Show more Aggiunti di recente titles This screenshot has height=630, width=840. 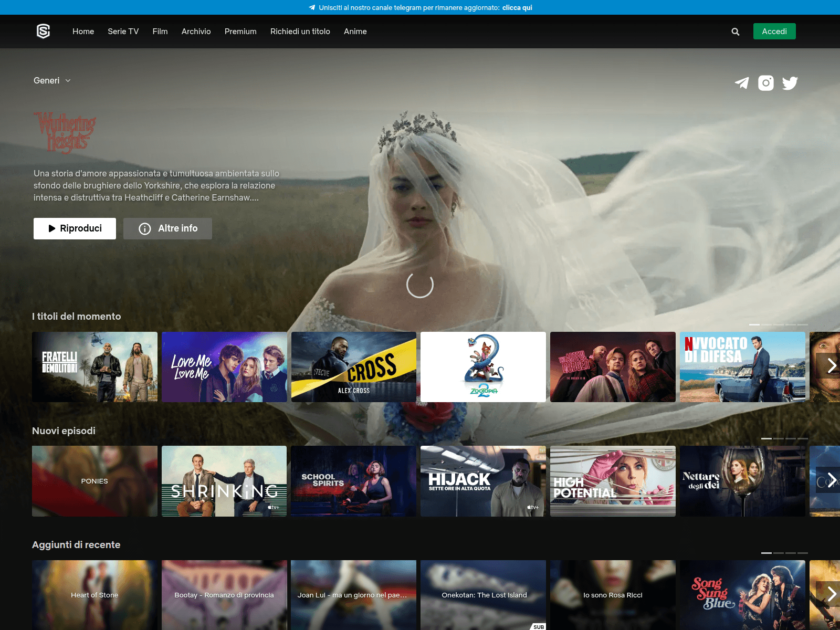pyautogui.click(x=831, y=594)
